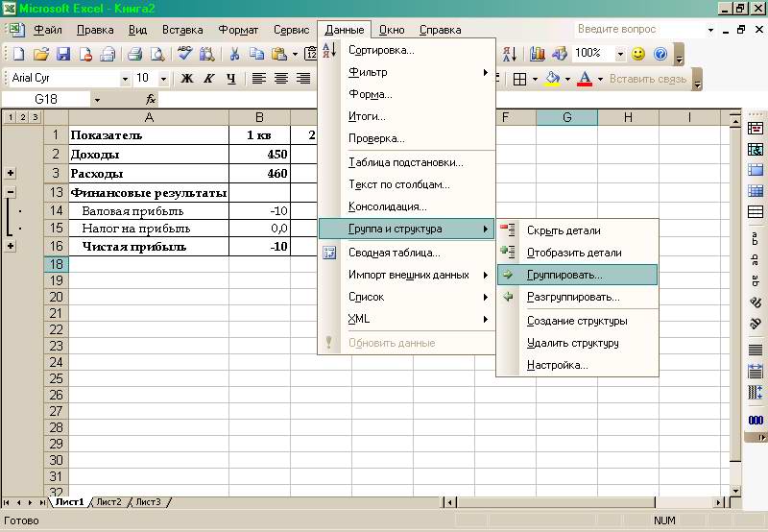Center cell text horizontally
The width and height of the screenshot is (768, 532).
[281, 79]
